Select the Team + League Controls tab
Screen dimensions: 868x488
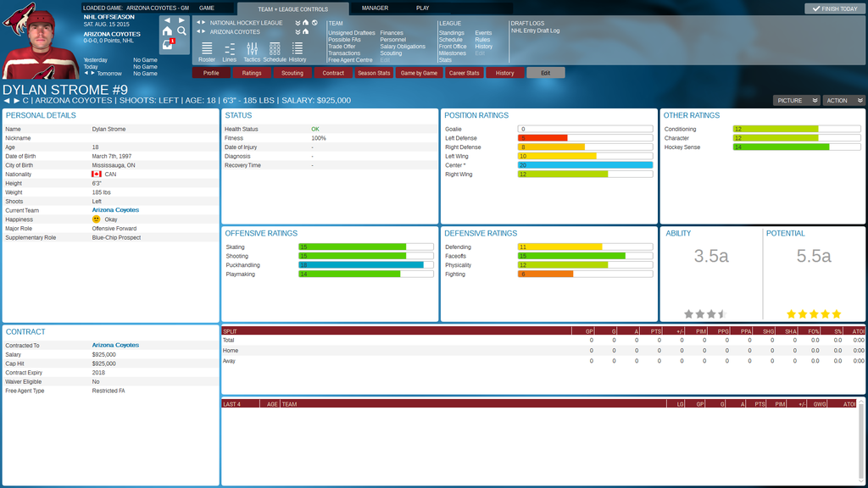coord(292,8)
